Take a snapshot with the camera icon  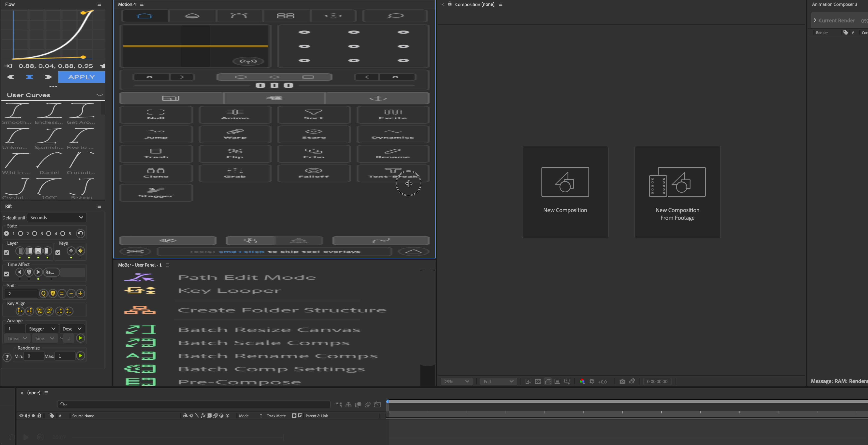tap(622, 381)
